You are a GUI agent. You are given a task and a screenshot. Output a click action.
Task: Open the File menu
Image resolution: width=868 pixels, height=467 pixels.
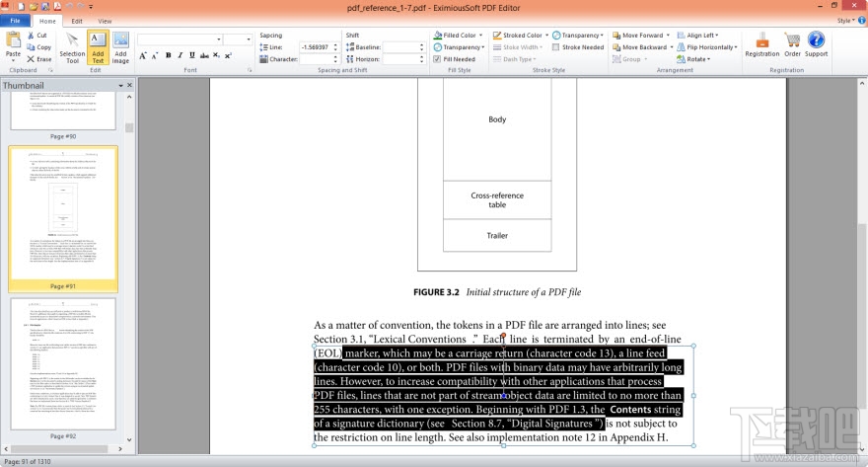[x=16, y=21]
